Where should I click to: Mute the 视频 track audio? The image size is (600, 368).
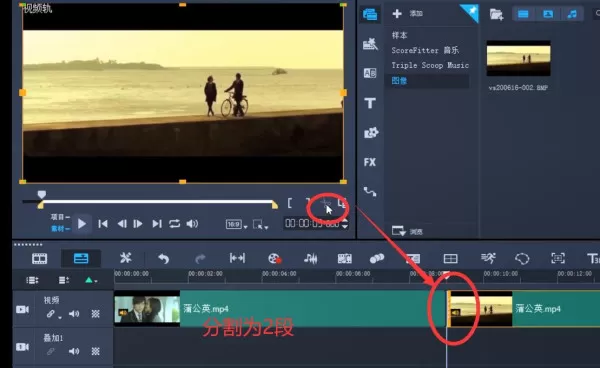tap(74, 314)
